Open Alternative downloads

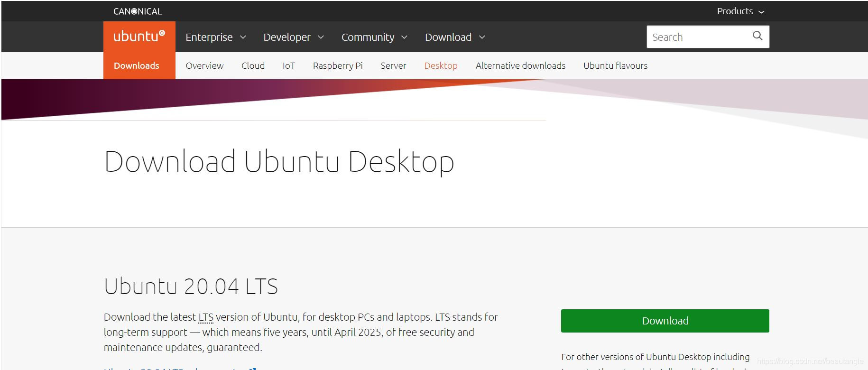pos(520,65)
